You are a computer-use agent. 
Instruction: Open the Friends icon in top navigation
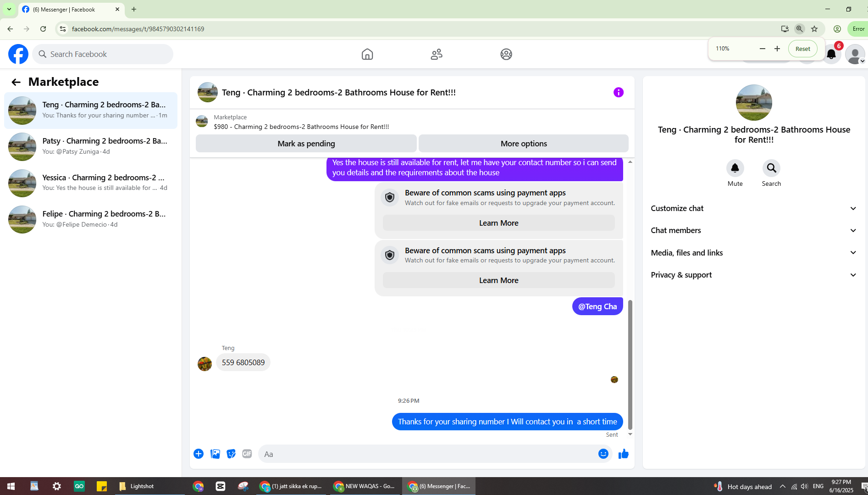(437, 54)
